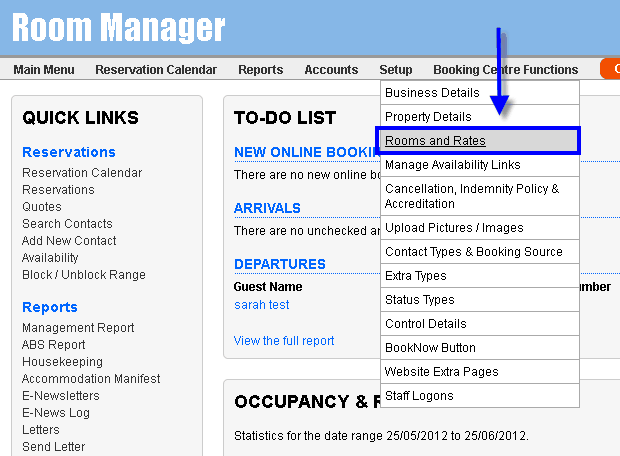Open the Reports top menu item

point(261,70)
